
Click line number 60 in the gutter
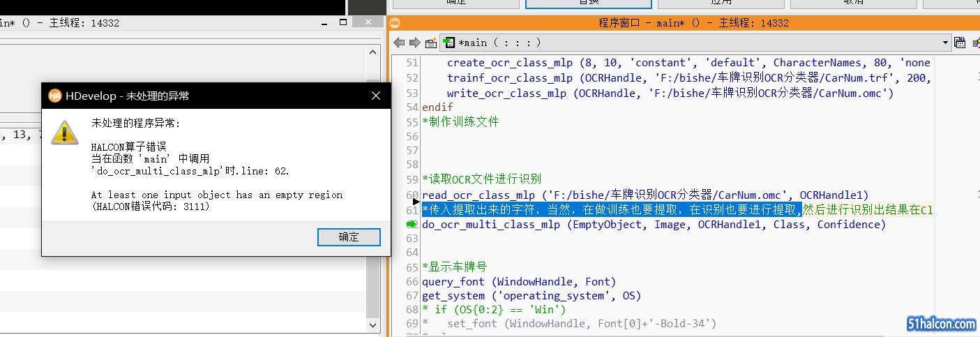click(412, 195)
